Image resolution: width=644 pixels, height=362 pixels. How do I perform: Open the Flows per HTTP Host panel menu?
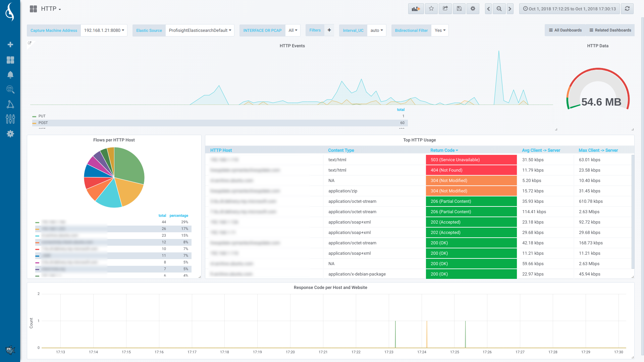coord(114,140)
